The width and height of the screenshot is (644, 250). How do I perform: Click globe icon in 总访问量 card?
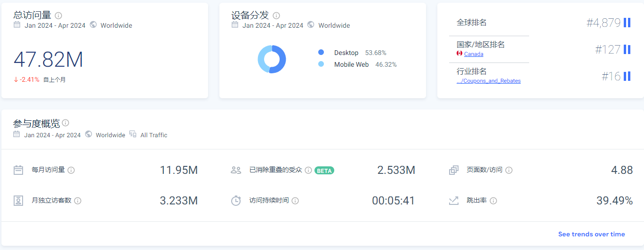click(93, 25)
